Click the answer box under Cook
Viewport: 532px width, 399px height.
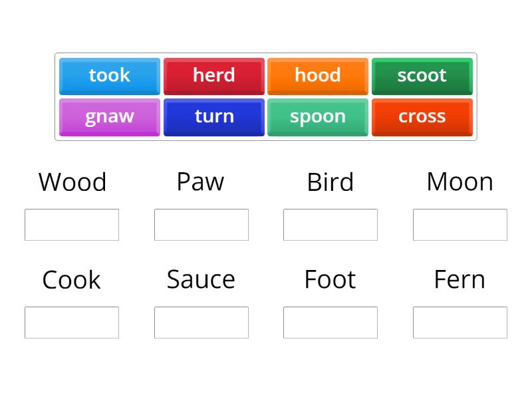[x=72, y=323]
